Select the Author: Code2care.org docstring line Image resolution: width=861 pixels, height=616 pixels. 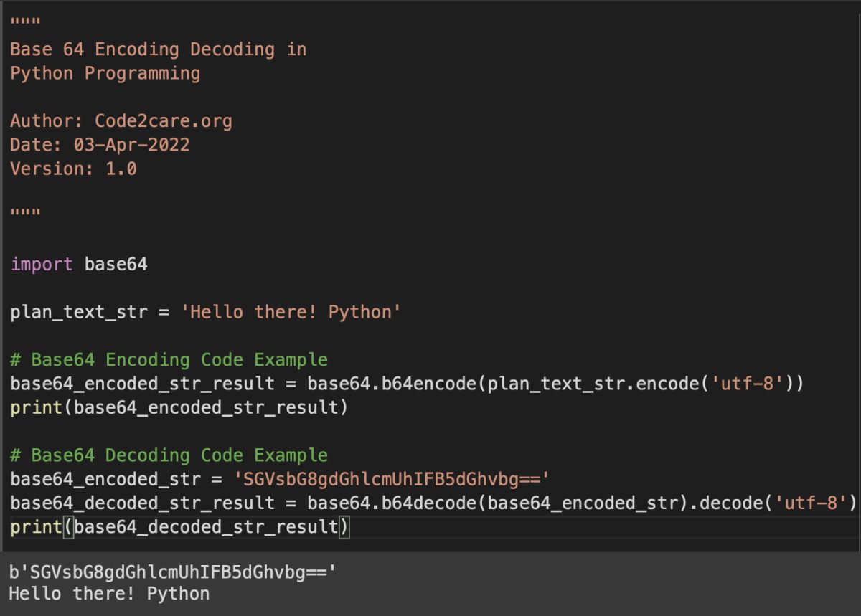(x=122, y=120)
